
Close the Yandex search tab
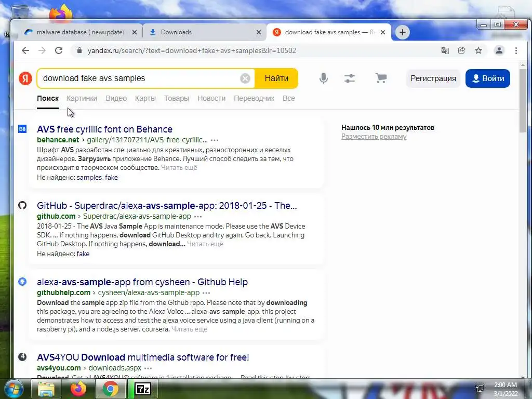[x=383, y=32]
